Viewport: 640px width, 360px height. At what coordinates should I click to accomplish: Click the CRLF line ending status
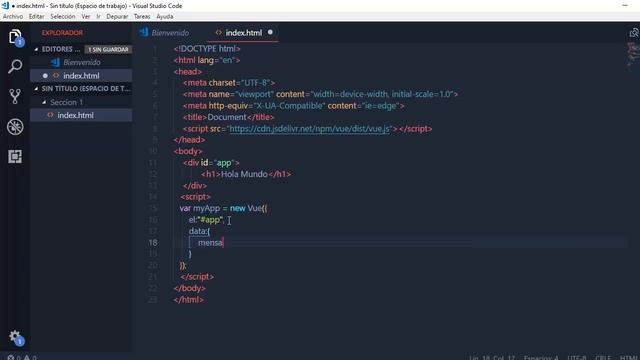coord(603,358)
